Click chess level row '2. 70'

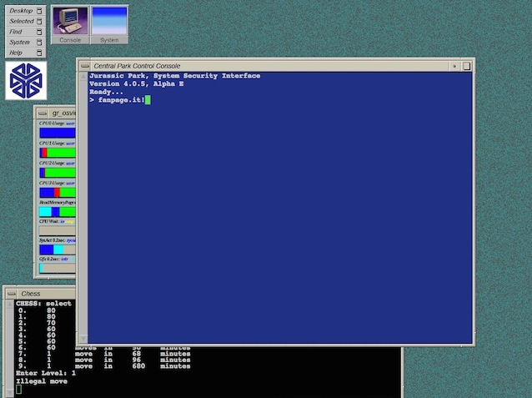pos(37,323)
